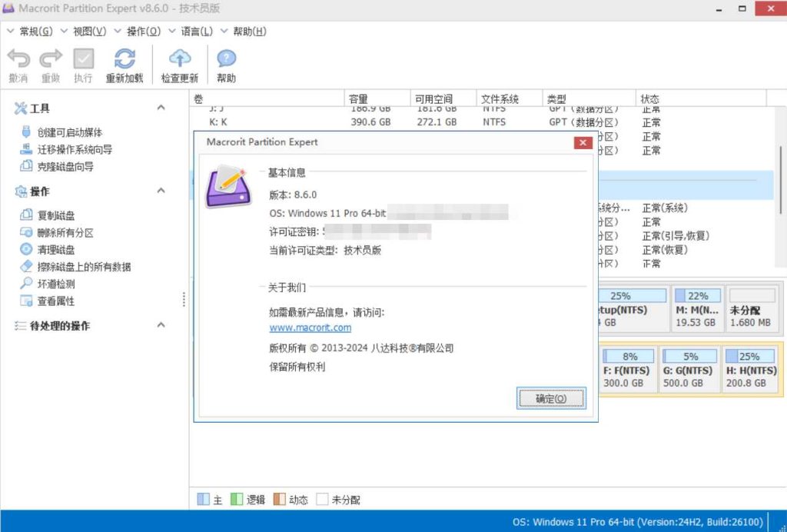Viewport: 787px width, 532px height.
Task: Click the 272.1 GB free space cell
Action: pos(437,122)
